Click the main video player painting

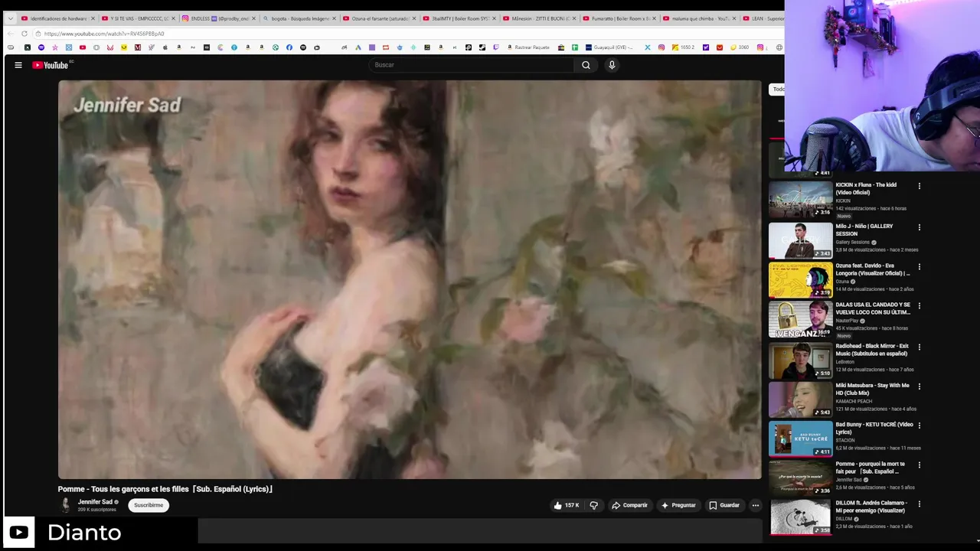coord(410,280)
